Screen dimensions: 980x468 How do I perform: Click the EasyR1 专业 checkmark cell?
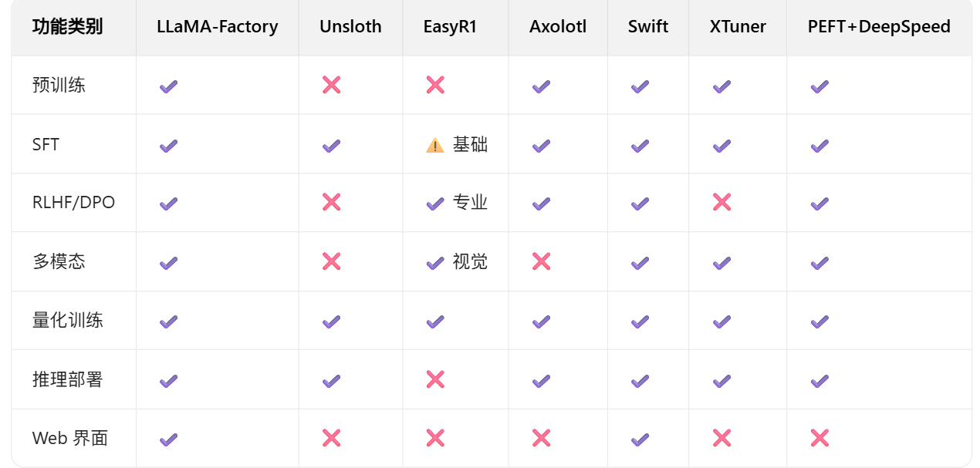tap(455, 203)
